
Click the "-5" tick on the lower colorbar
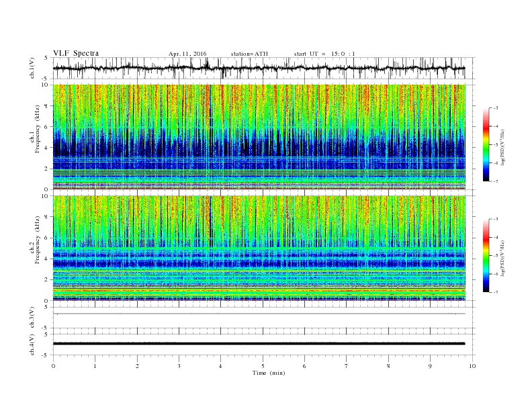(x=495, y=255)
